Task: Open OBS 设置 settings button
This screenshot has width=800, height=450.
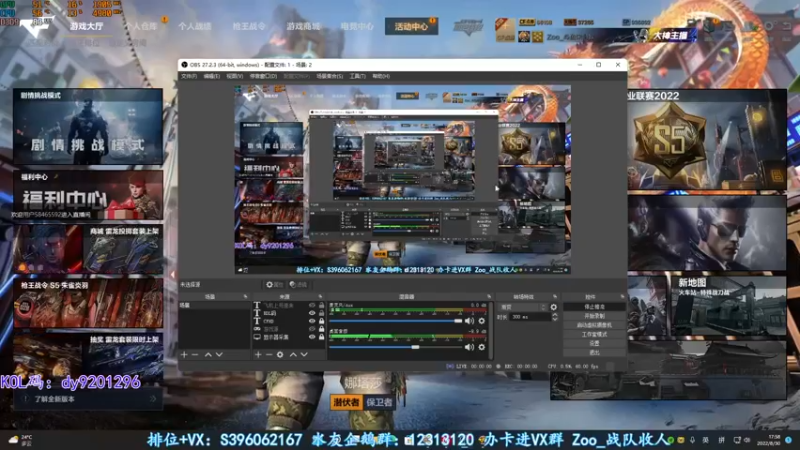Action: 594,343
